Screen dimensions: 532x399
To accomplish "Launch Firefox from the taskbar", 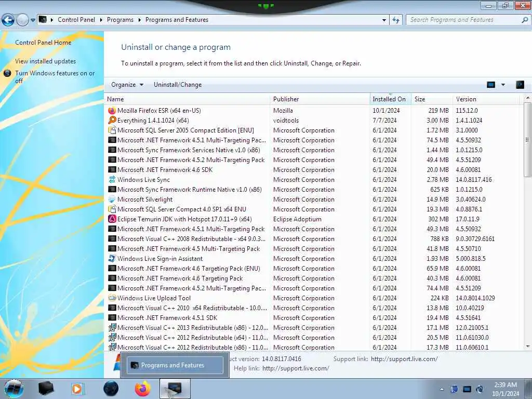I will click(x=142, y=389).
